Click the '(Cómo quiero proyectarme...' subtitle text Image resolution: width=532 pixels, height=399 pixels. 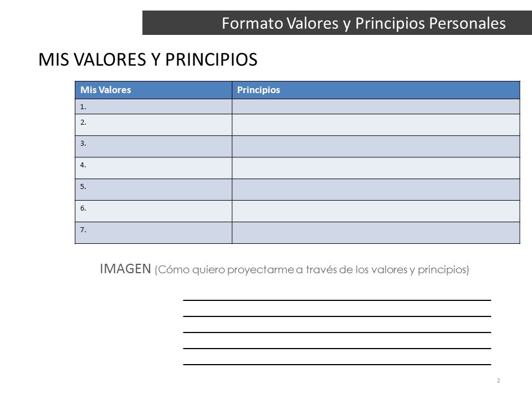312,270
